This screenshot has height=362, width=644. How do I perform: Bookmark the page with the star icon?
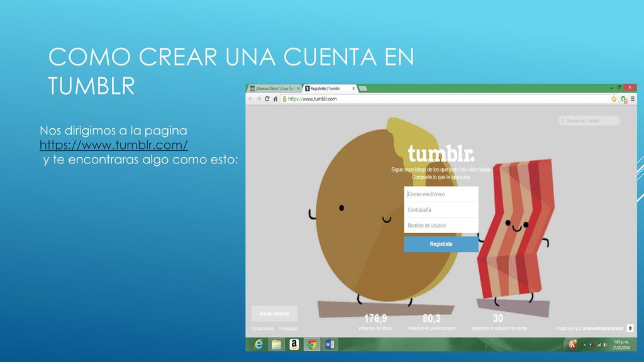click(614, 99)
